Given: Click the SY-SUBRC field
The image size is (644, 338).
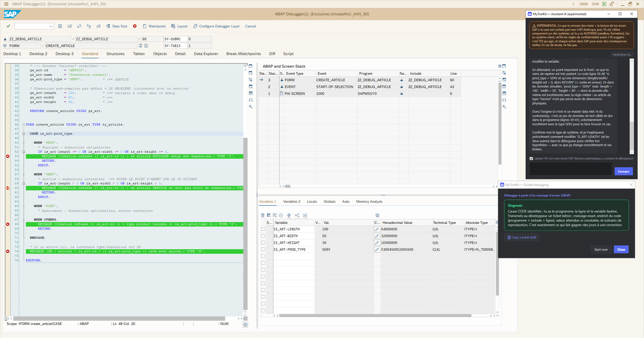Looking at the screenshot, I should [x=175, y=39].
